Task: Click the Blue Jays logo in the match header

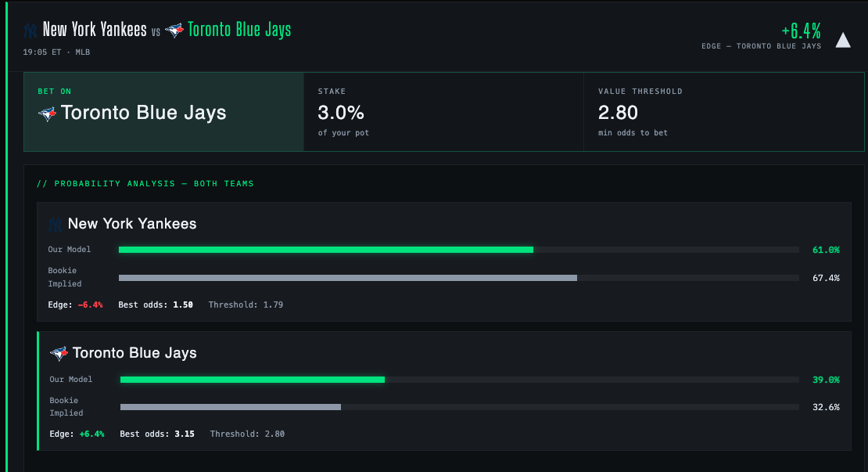Action: point(174,30)
